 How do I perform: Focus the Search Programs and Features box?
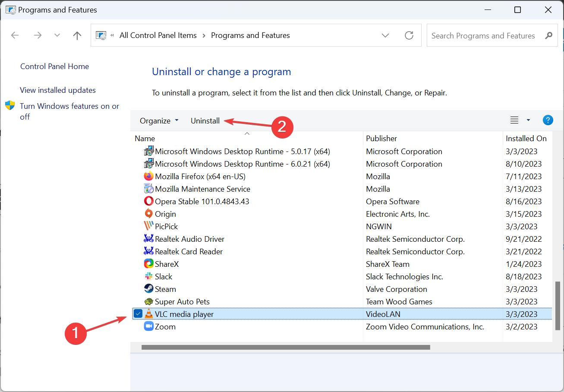point(483,36)
